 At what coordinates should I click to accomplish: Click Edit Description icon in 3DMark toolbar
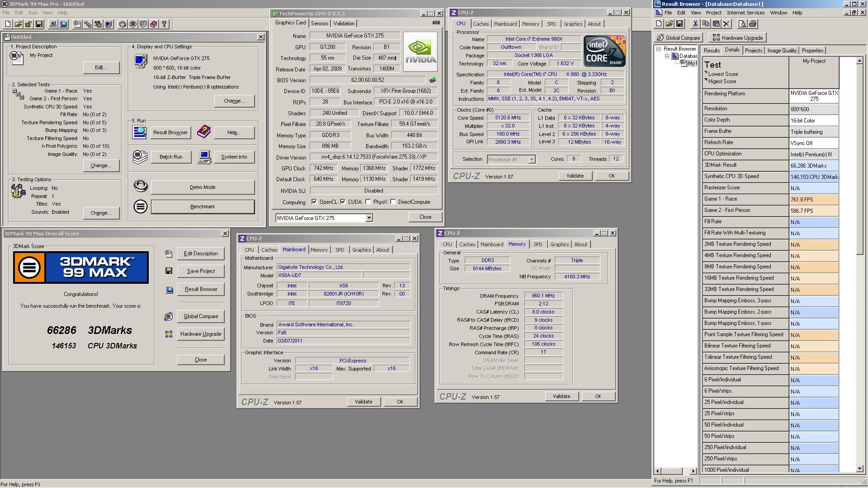coord(77,24)
